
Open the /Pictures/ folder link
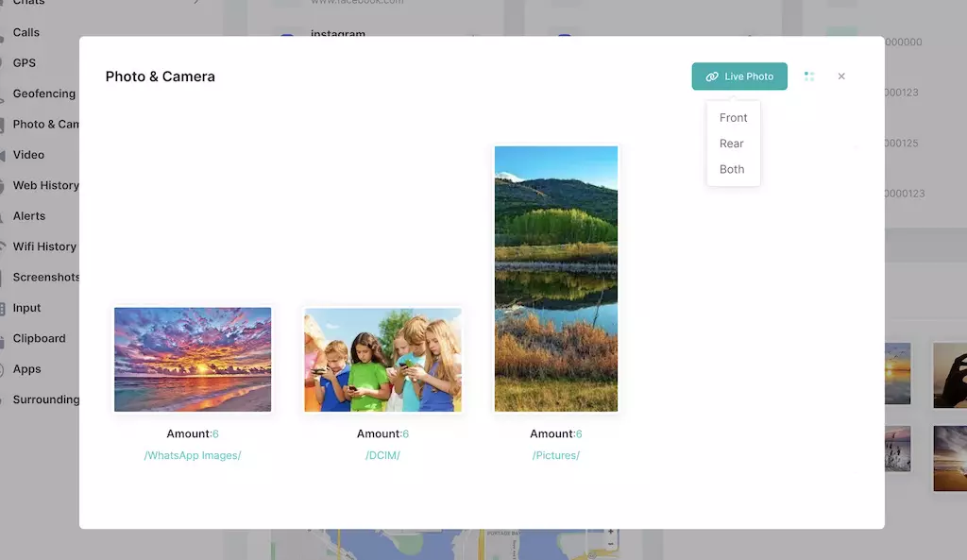tap(556, 455)
